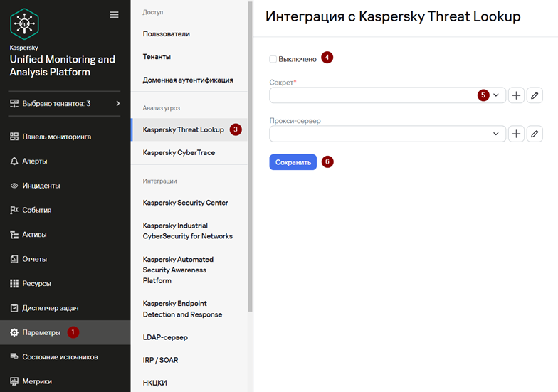This screenshot has height=392, width=558.
Task: Click the tenants selector icon
Action: coord(14,104)
